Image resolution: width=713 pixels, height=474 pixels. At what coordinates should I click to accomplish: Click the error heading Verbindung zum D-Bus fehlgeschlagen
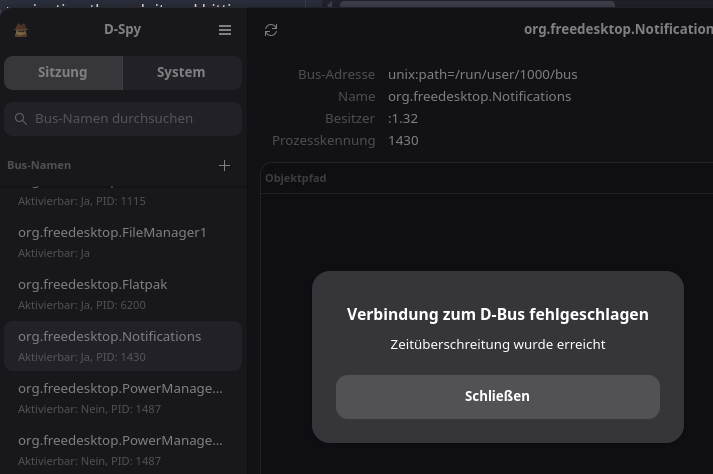(x=497, y=314)
